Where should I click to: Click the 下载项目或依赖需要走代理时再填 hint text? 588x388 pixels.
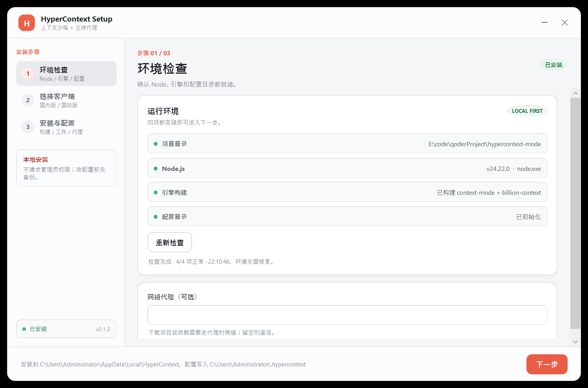pyautogui.click(x=212, y=333)
